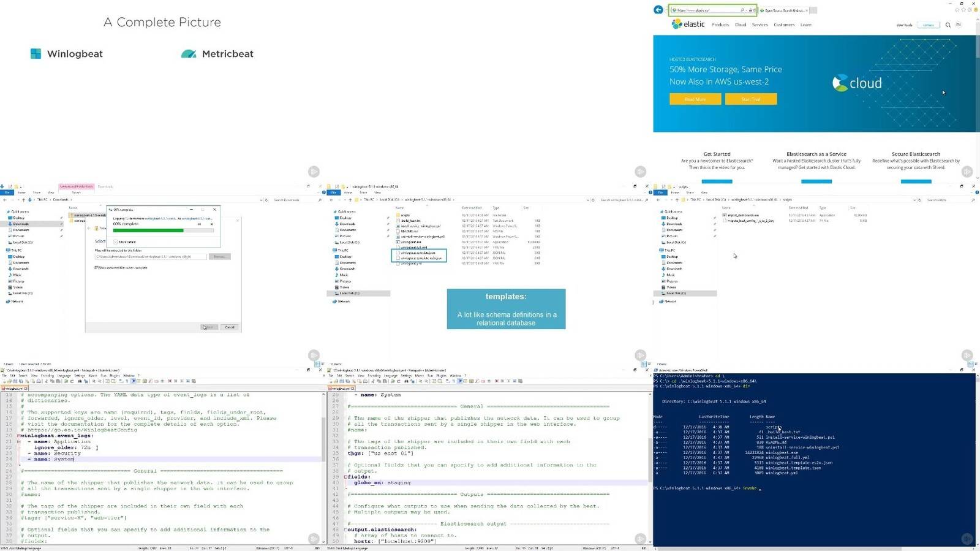Open the Services menu on Elastic site

[760, 25]
